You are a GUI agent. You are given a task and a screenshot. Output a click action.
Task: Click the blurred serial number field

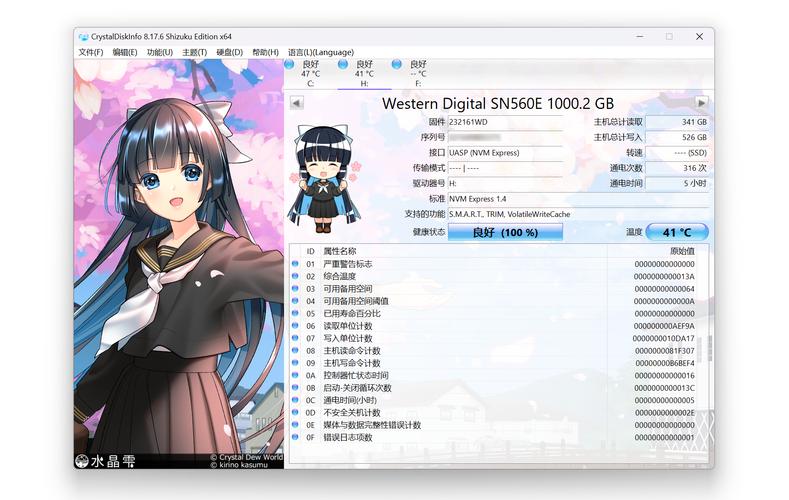(x=505, y=137)
